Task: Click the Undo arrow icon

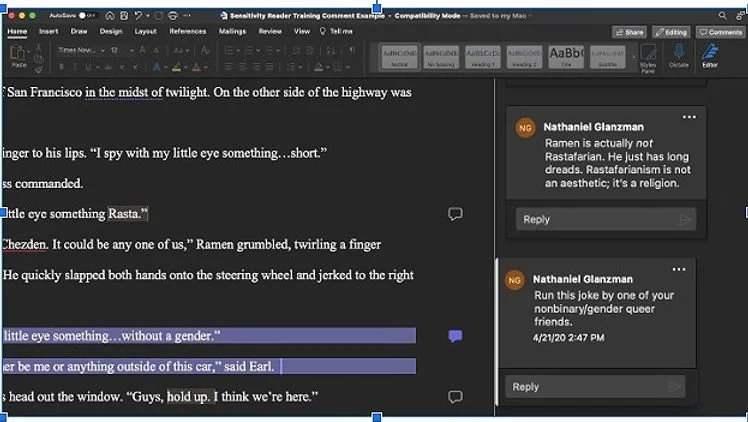Action: coord(138,16)
